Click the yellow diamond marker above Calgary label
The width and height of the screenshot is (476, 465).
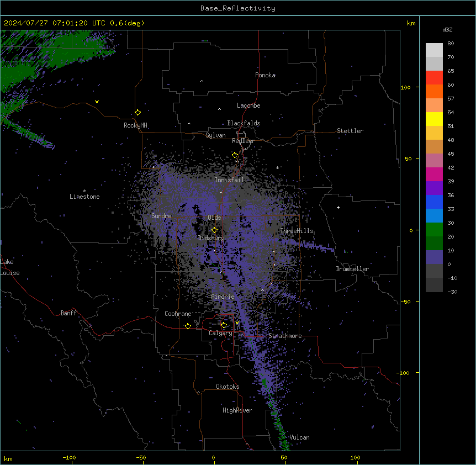click(x=224, y=325)
